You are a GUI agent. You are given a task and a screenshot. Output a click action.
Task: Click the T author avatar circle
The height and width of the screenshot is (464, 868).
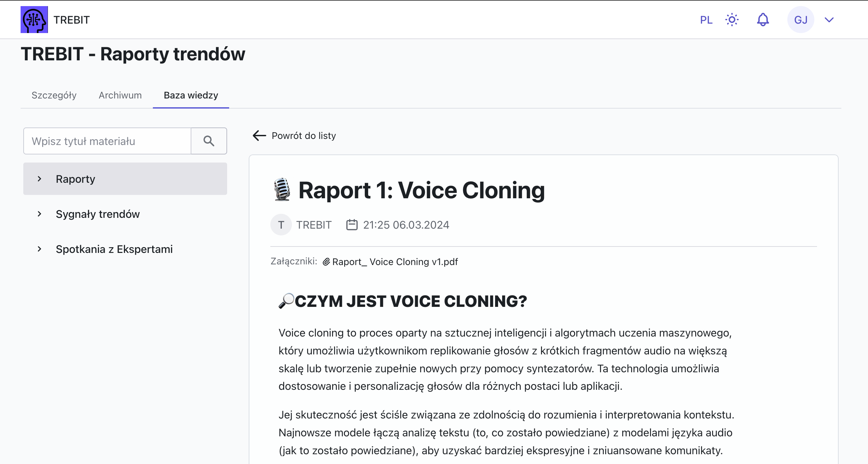point(281,225)
